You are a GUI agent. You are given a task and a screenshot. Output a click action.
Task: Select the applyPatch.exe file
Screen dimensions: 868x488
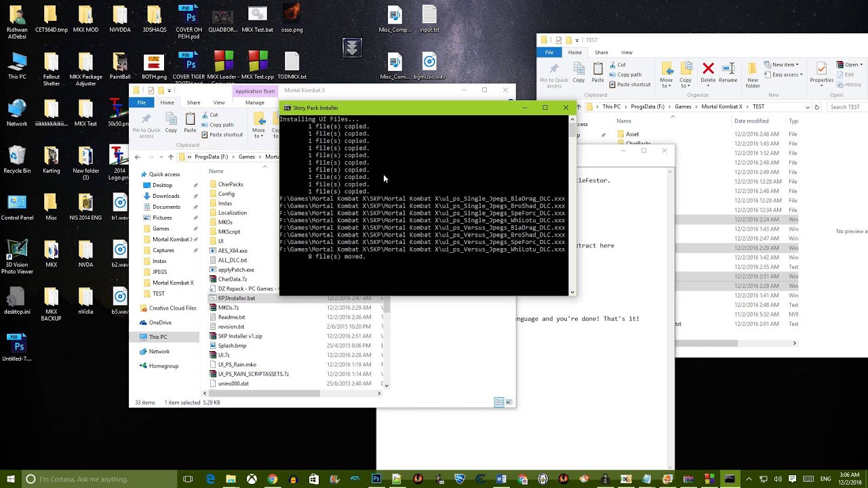point(236,270)
